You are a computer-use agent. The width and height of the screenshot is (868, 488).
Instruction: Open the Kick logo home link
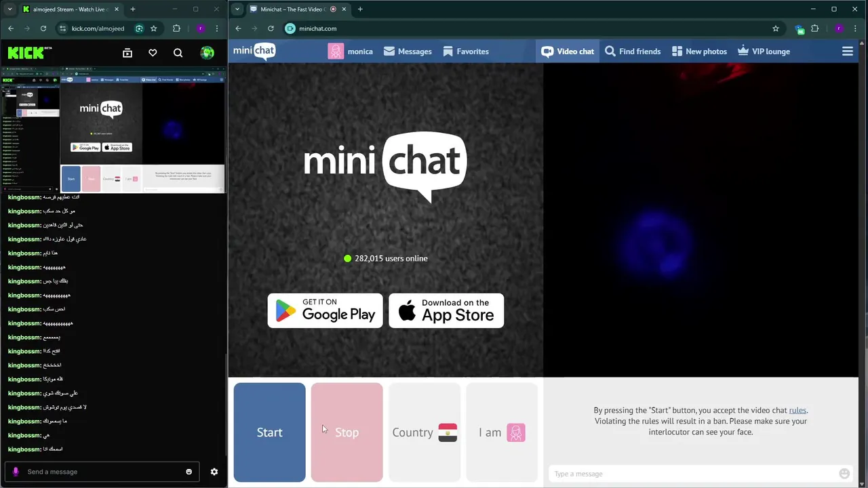tap(30, 52)
